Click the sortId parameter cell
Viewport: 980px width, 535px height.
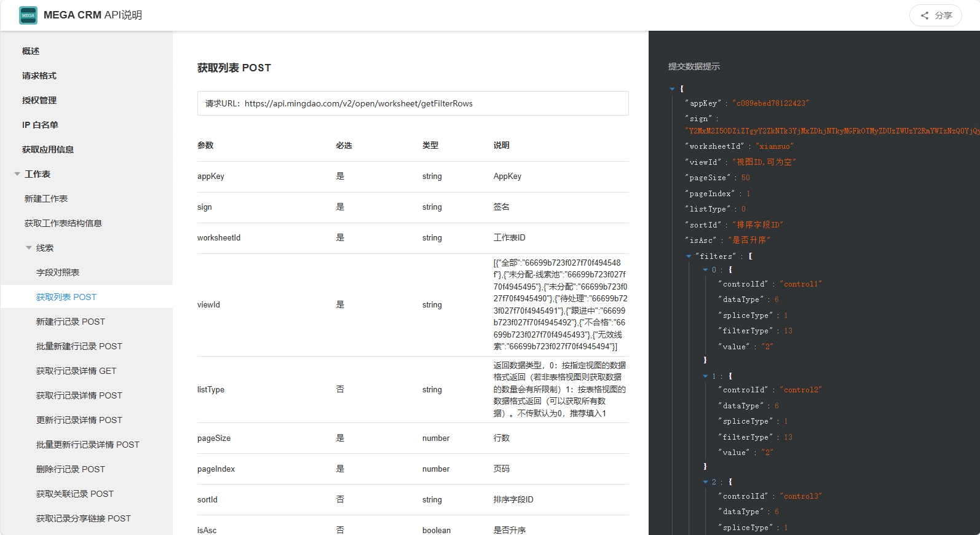207,500
